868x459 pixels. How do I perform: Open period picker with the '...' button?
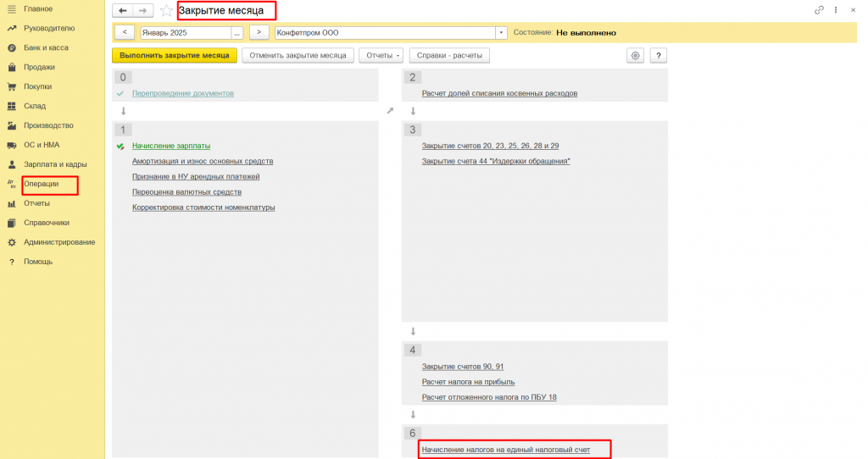[237, 33]
